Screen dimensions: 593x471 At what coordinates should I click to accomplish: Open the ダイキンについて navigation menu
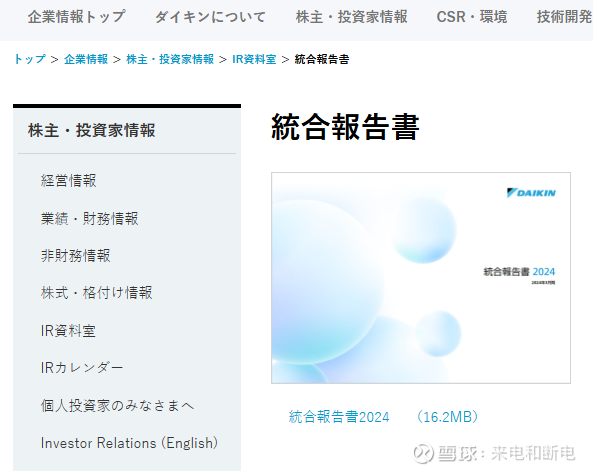point(210,17)
